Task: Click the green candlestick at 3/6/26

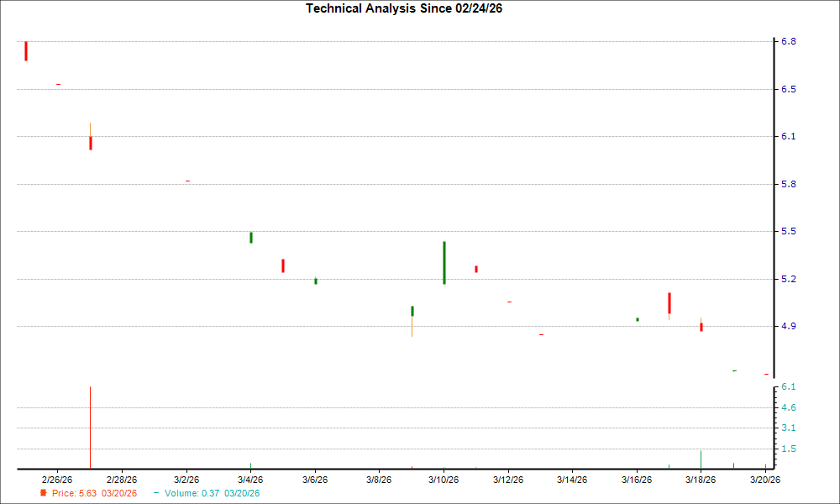Action: coord(316,281)
